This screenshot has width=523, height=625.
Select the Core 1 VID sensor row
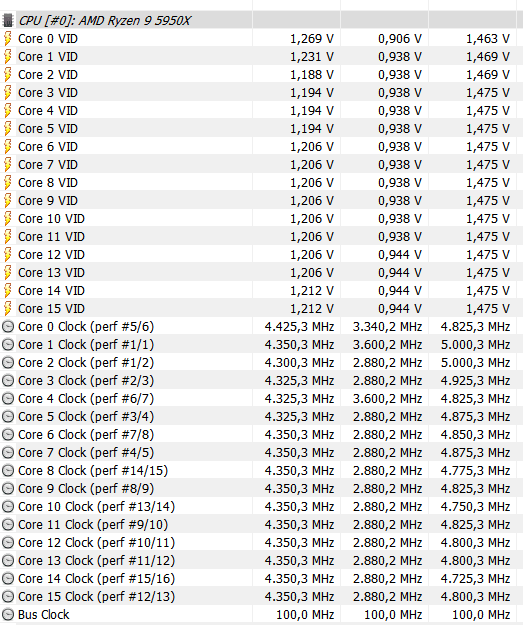point(262,57)
